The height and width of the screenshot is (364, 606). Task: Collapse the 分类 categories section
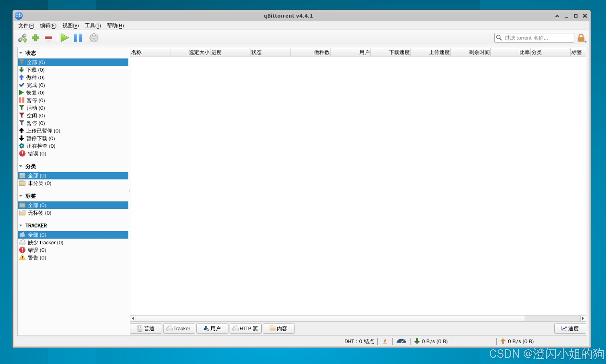pyautogui.click(x=21, y=166)
